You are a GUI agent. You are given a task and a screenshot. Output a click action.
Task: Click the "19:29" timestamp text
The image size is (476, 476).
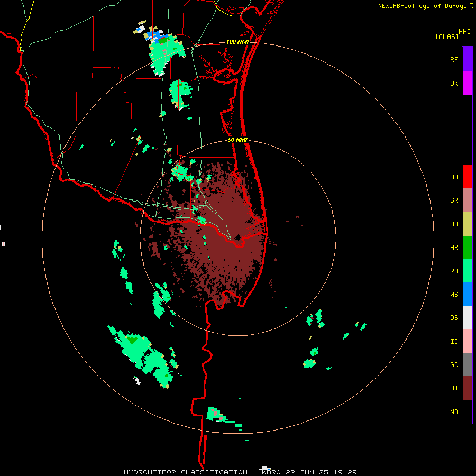[x=345, y=472]
